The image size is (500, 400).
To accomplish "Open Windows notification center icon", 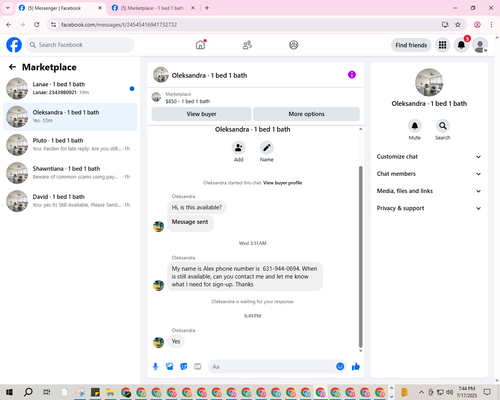I will tap(487, 392).
